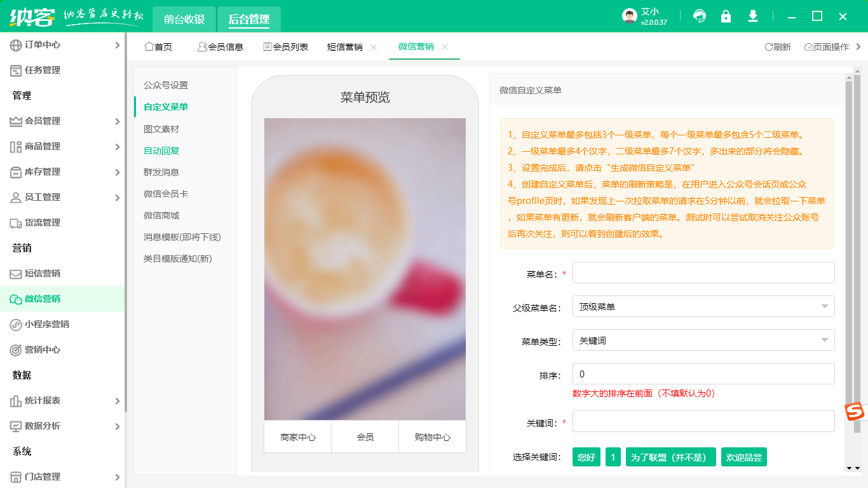
Task: Select 自动回复 in the WeChat menu
Action: [161, 151]
